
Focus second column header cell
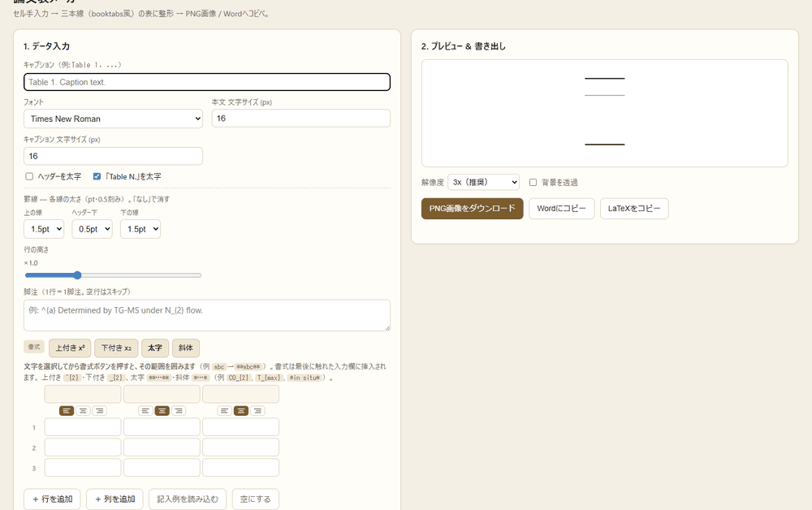[162, 394]
